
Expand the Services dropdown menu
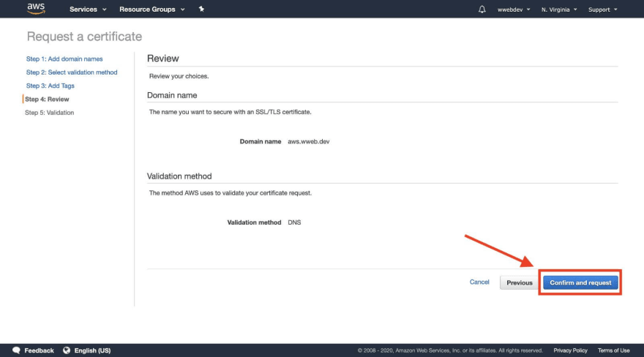pos(88,9)
